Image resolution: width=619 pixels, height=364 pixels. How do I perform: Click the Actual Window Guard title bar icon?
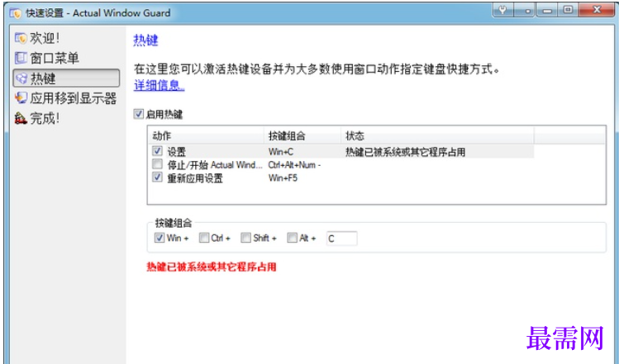click(16, 13)
